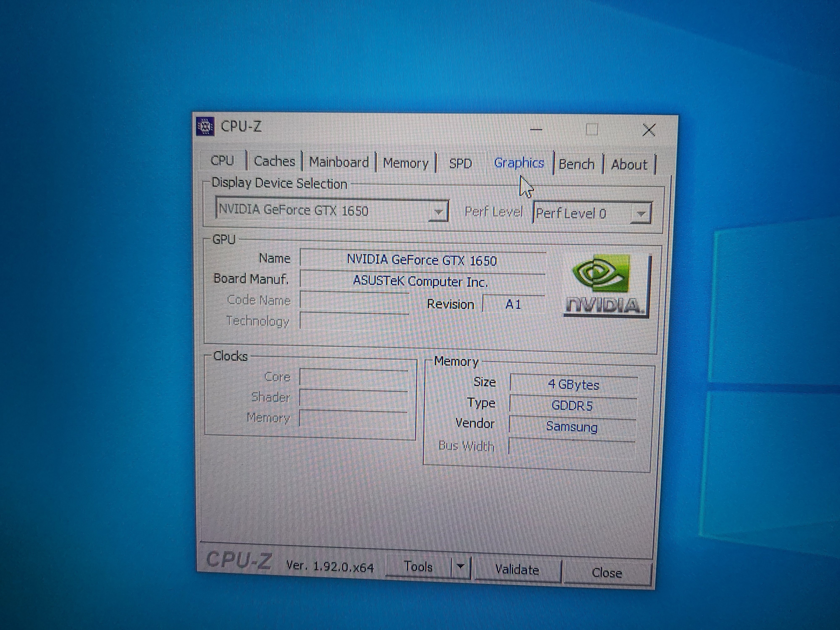Click the Tools button

point(418,567)
